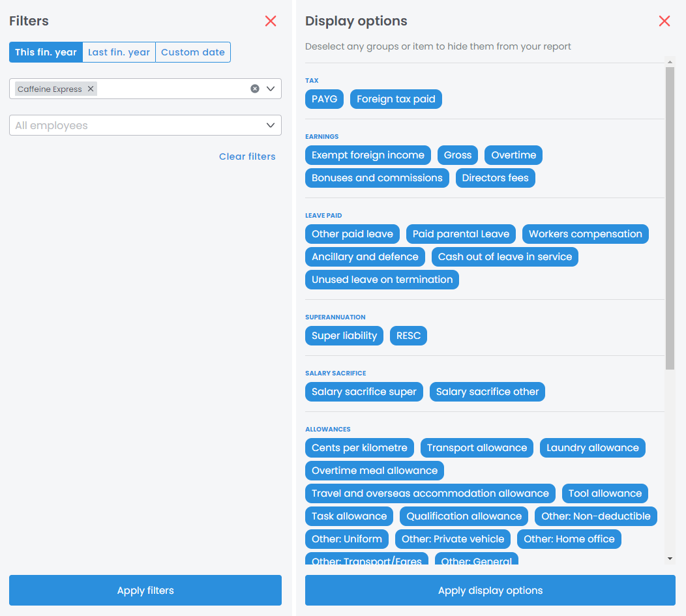Toggle the Laundry allowance chip
Image resolution: width=686 pixels, height=616 pixels.
(x=592, y=448)
